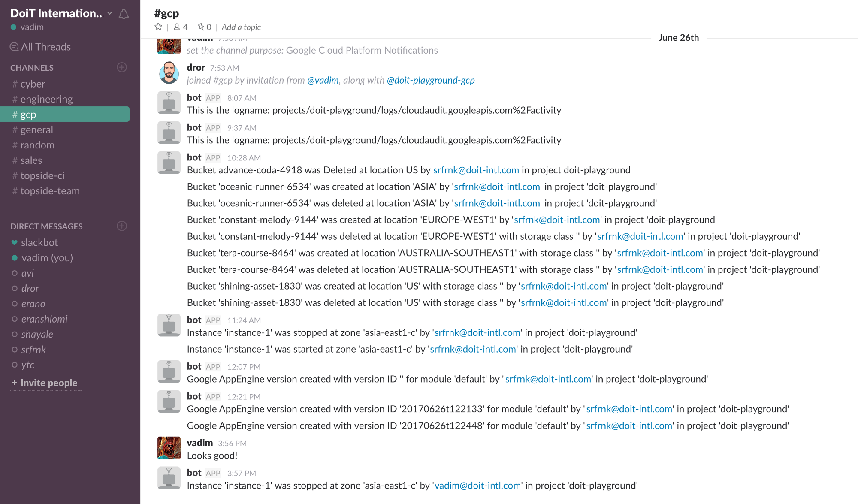The width and height of the screenshot is (858, 504).
Task: View pinned items in #gcp
Action: coord(205,27)
